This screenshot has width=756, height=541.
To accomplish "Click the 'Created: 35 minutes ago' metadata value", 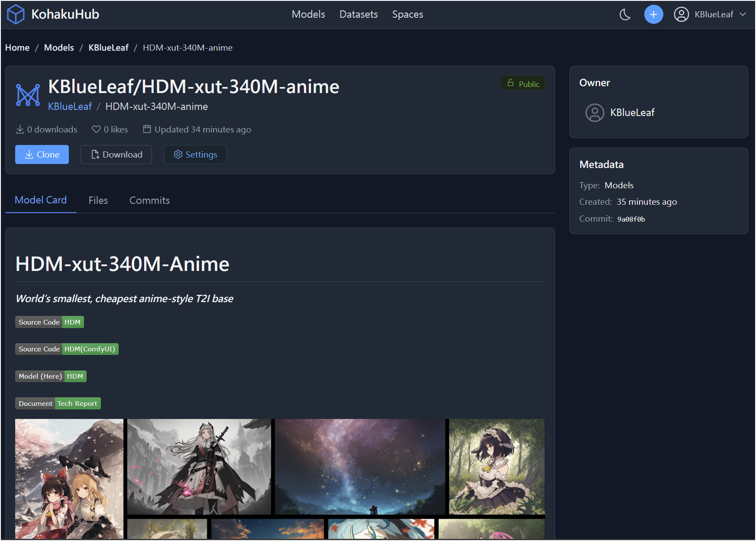I will (x=647, y=202).
